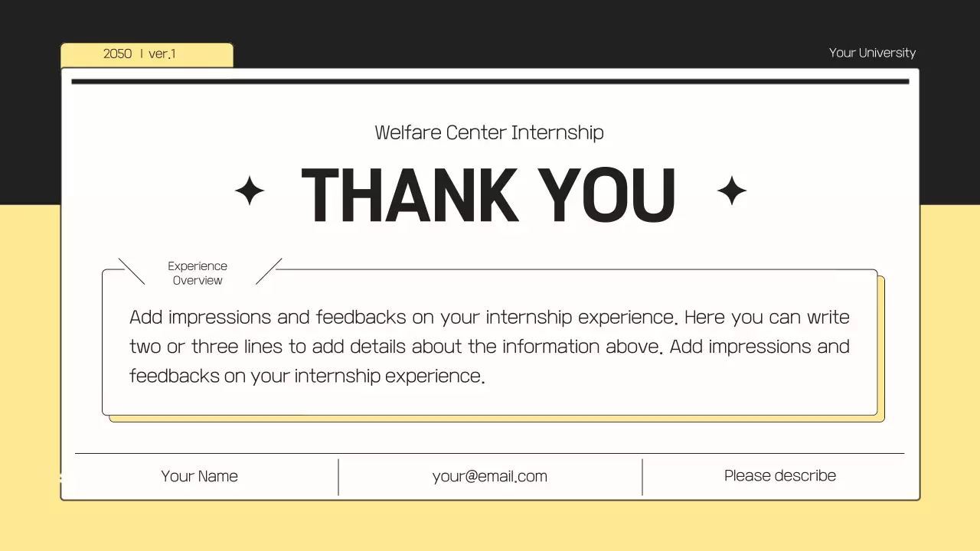Image resolution: width=980 pixels, height=551 pixels.
Task: Click the horizontal line above the contact row
Action: (490, 454)
